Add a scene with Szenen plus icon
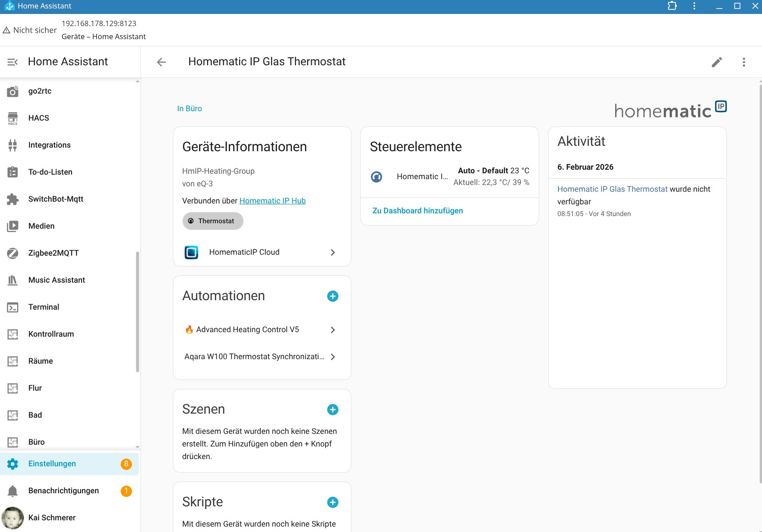The height and width of the screenshot is (532, 762). coord(333,410)
